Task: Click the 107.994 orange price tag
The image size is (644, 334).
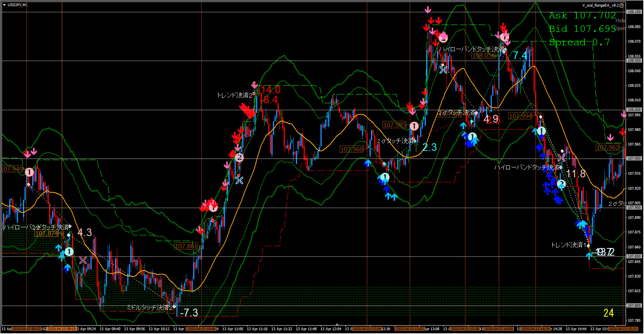Action: (520, 116)
